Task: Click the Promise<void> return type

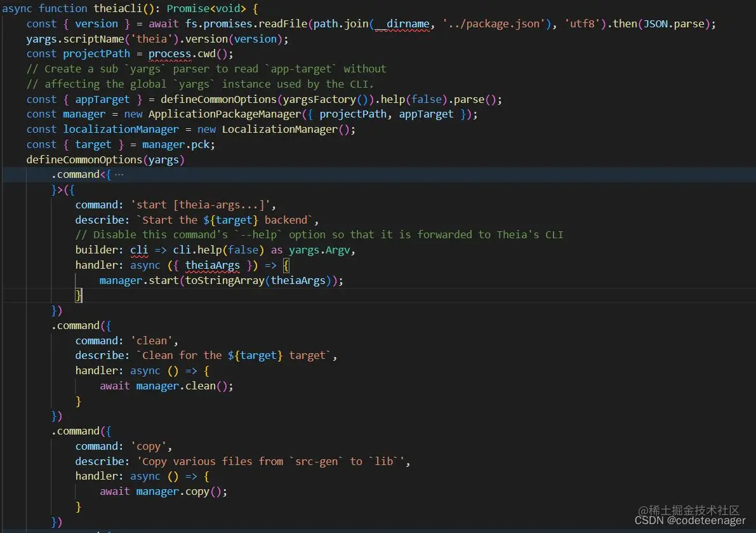Action: coord(206,8)
